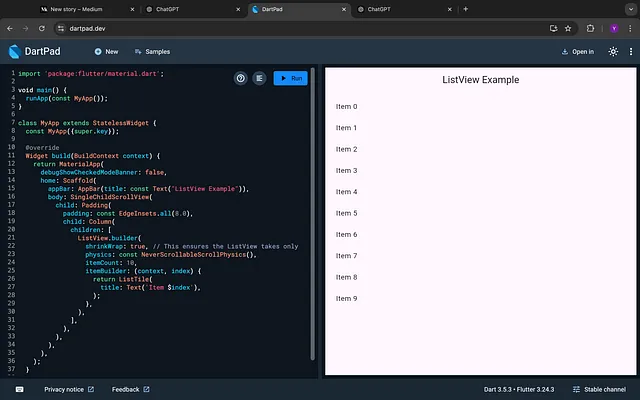Click the ListView Example app bar title
640x400 pixels.
480,80
